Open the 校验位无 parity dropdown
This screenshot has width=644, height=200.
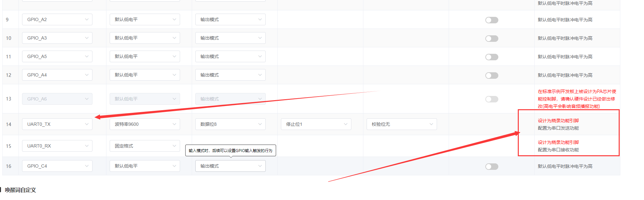(402, 124)
